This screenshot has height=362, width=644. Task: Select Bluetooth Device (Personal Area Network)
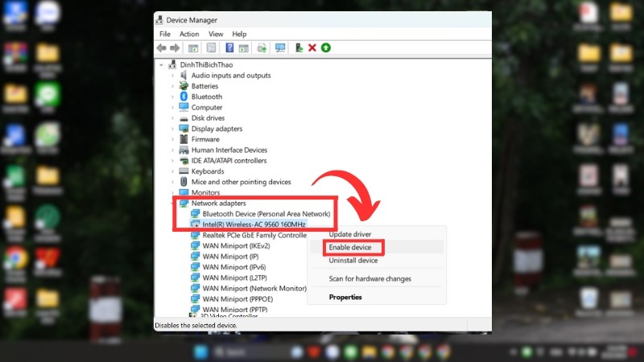click(266, 214)
